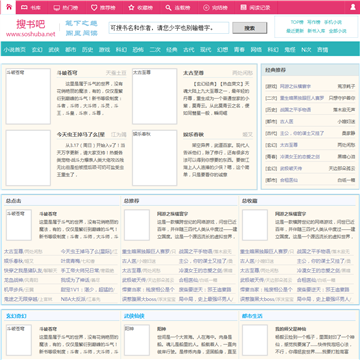
Task: Open 完结榜 via its circled plus icon
Action: click(x=206, y=7)
